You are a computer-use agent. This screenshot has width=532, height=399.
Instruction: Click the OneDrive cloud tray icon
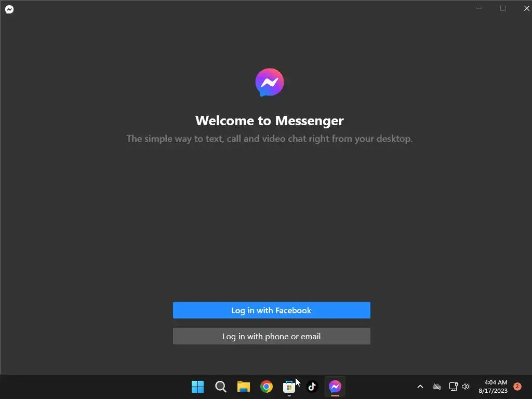click(437, 387)
